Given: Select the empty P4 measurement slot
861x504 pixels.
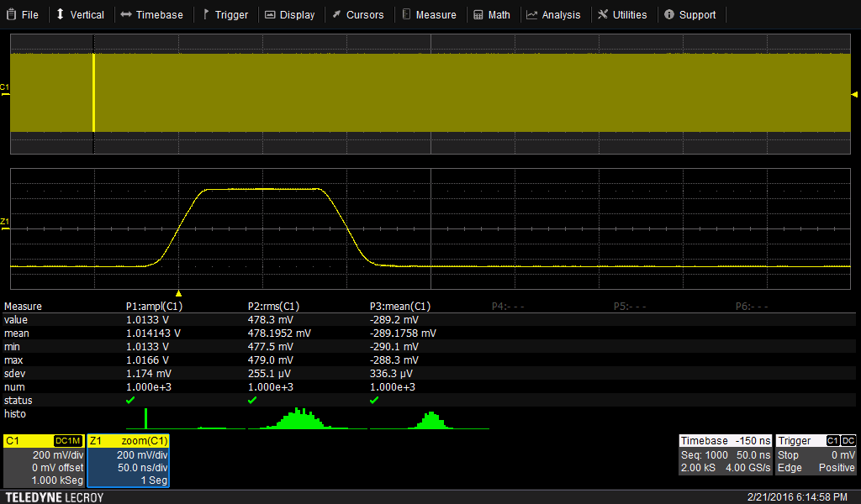Looking at the screenshot, I should tap(508, 307).
